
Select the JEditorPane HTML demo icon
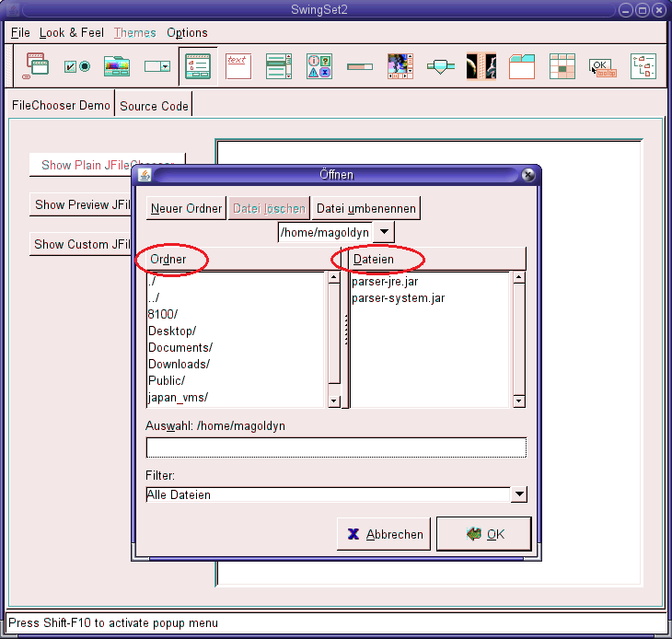238,65
